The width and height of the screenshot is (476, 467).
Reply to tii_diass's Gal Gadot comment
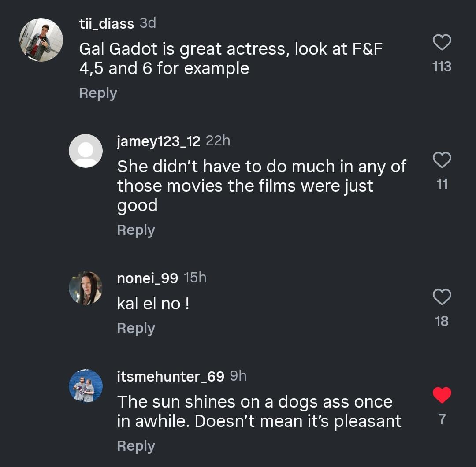pyautogui.click(x=98, y=93)
